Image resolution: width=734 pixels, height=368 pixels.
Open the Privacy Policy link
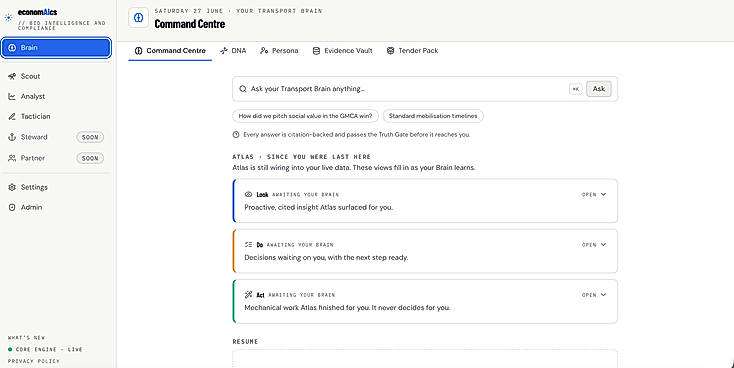point(34,361)
